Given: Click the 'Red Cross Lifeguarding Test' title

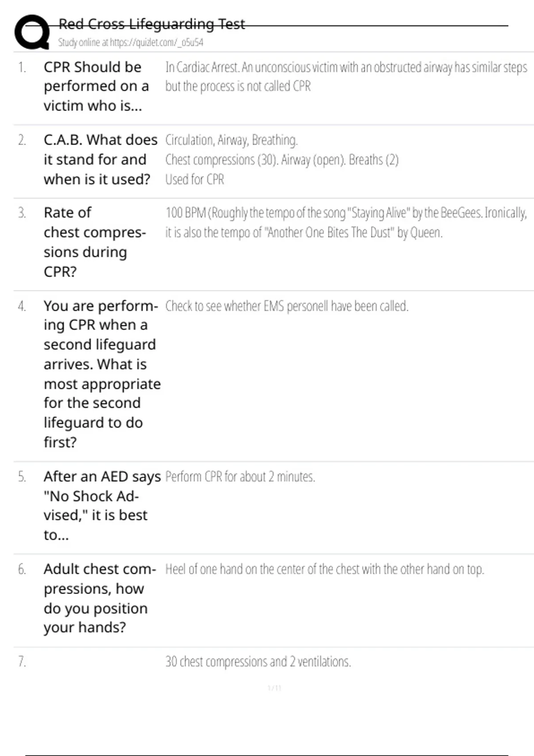Looking at the screenshot, I should click(152, 24).
